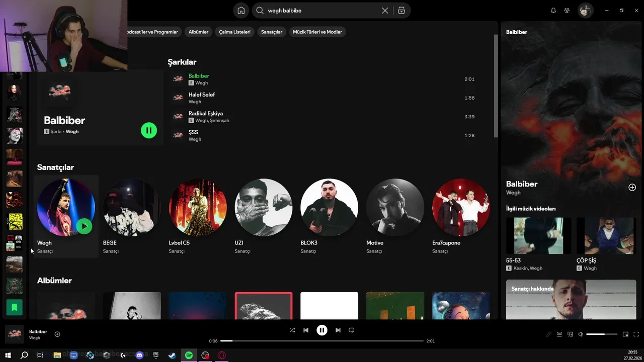This screenshot has height=362, width=644.
Task: Open Sanatçı hakkında artist card
Action: coord(571,300)
